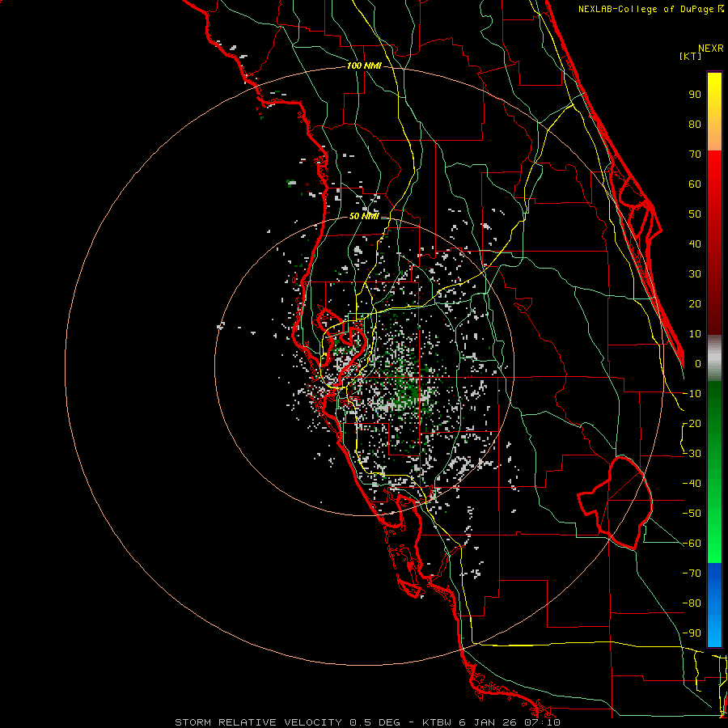The width and height of the screenshot is (728, 728).
Task: Click the -10 scale value
Action: (x=692, y=394)
